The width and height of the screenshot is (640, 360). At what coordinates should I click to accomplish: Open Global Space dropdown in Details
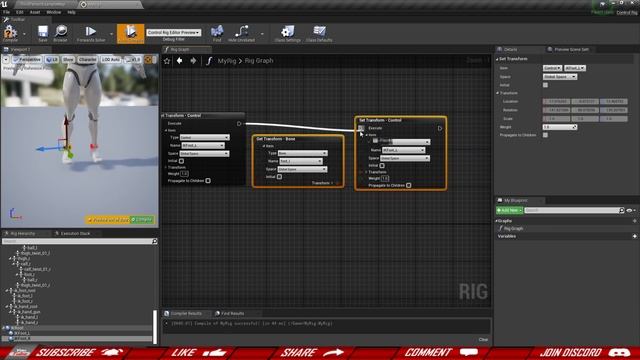560,77
